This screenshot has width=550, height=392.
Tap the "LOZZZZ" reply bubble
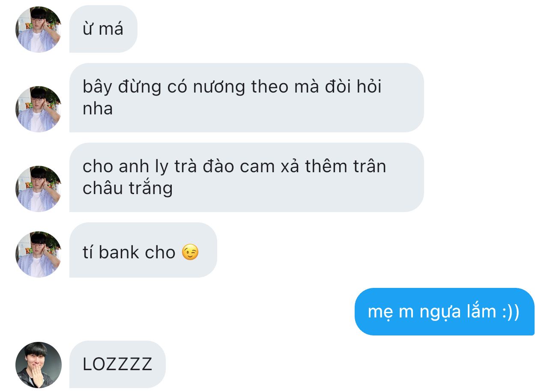point(117,364)
